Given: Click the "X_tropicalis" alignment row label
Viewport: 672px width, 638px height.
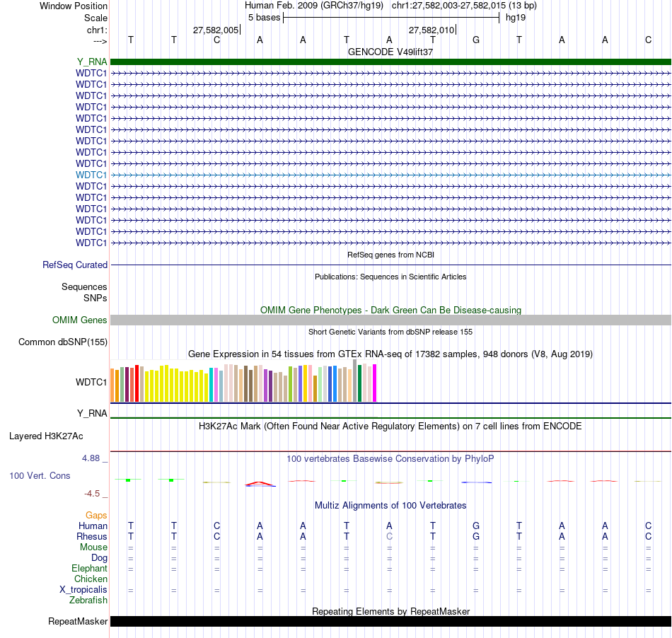Looking at the screenshot, I should pos(83,590).
